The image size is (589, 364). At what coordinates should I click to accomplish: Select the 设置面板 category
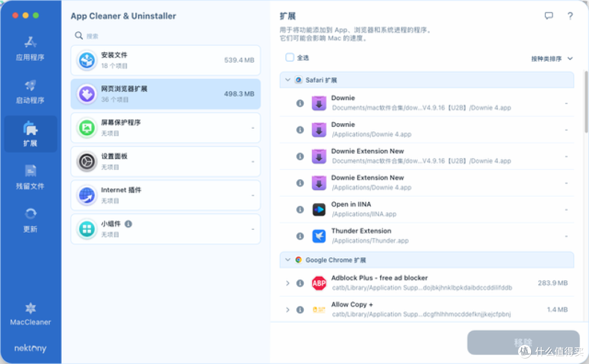point(165,161)
